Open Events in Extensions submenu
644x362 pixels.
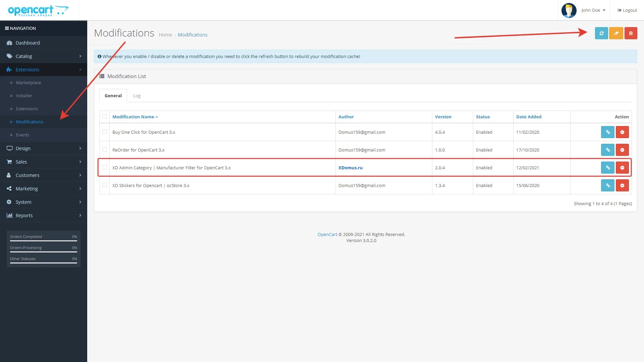coord(22,135)
